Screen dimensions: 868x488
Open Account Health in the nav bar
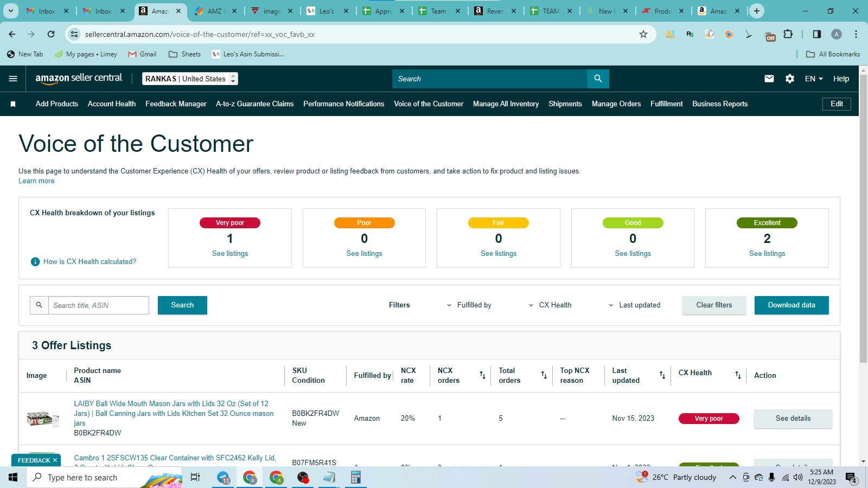point(112,104)
